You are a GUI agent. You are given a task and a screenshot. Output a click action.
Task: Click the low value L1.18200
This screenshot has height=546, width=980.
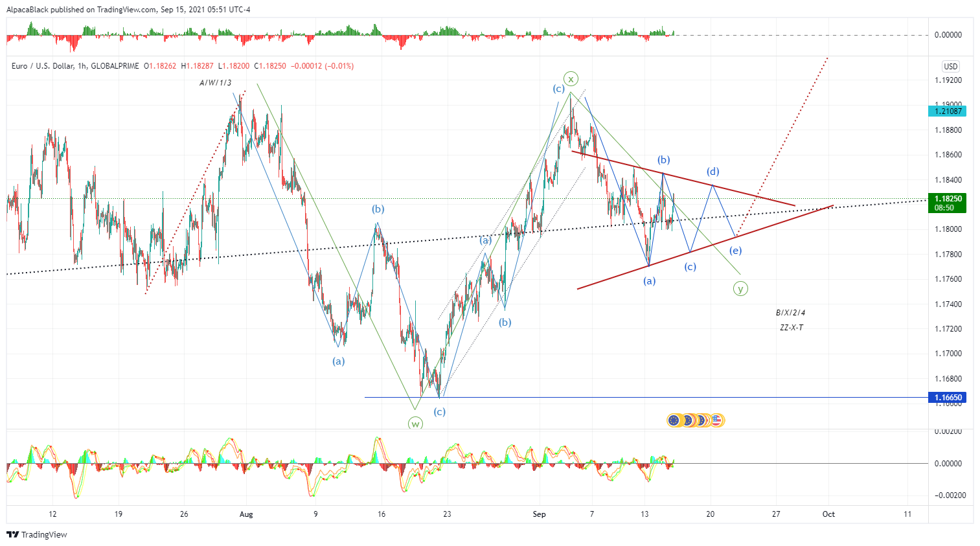(233, 66)
